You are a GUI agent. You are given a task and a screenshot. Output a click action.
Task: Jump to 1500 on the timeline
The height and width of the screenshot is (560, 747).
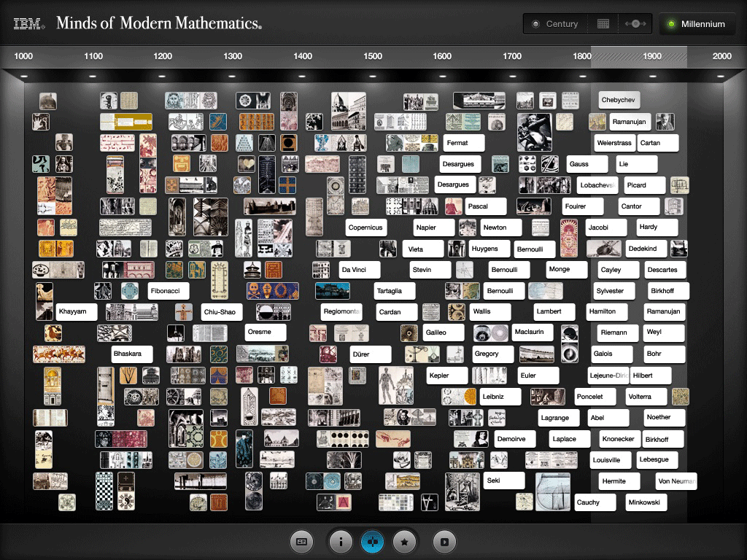[x=373, y=56]
